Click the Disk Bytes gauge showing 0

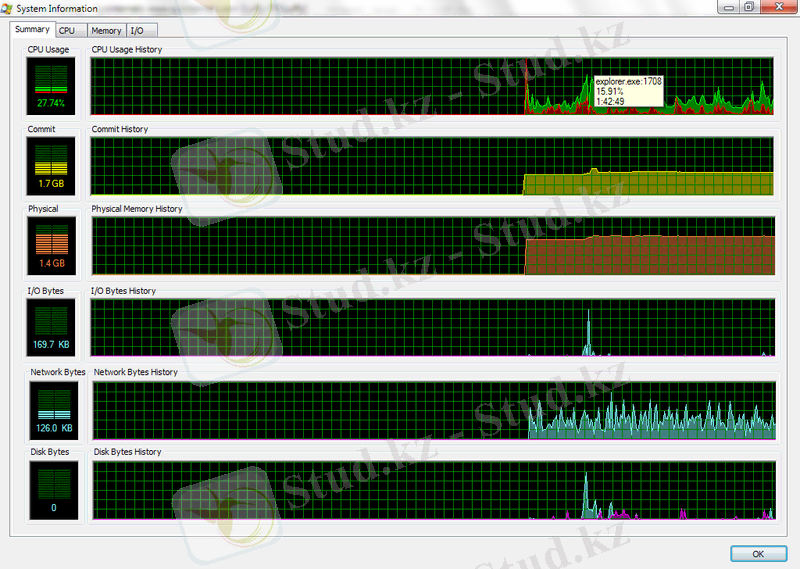click(54, 490)
